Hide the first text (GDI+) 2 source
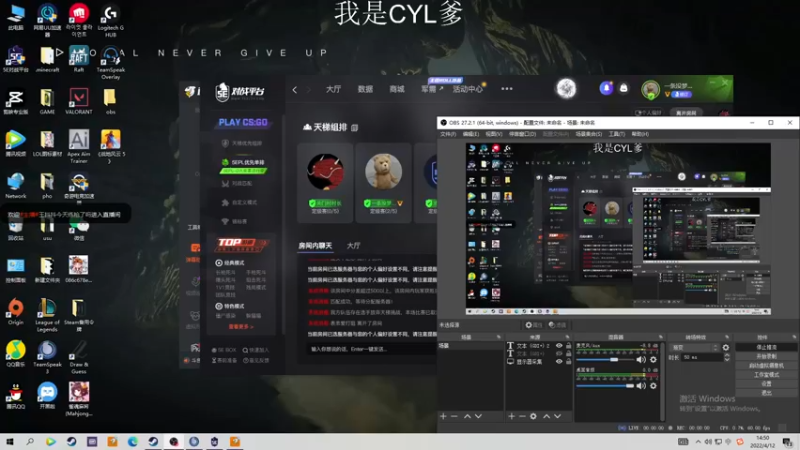 tap(559, 345)
